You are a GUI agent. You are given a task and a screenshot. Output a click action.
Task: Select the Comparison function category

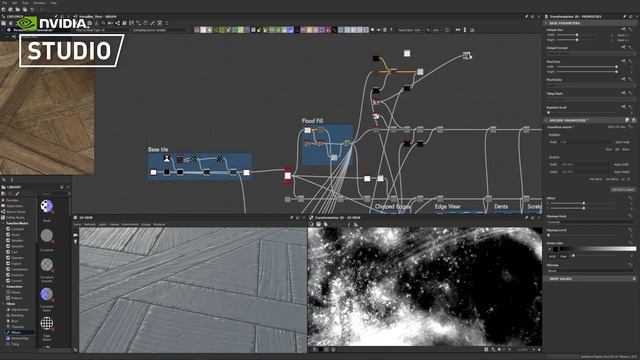(19, 269)
